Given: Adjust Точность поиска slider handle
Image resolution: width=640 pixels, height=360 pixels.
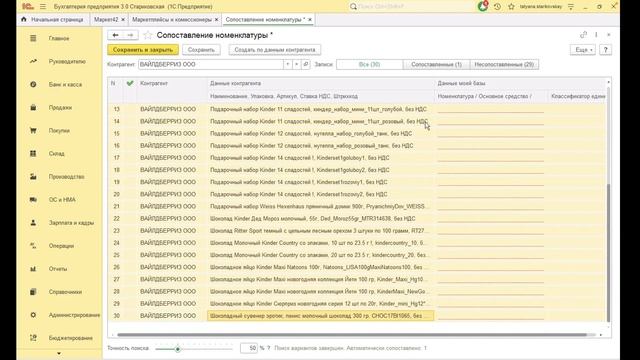Looking at the screenshot, I should (178, 349).
